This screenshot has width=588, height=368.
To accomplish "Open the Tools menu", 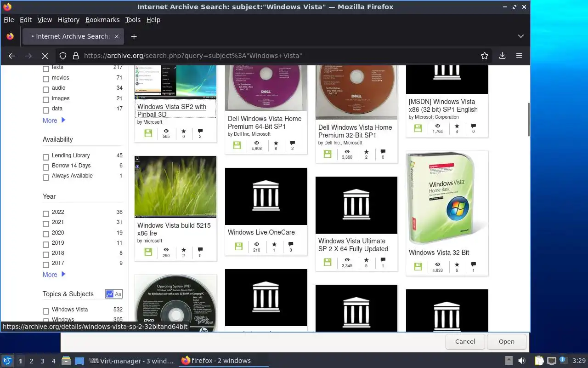I will point(133,20).
